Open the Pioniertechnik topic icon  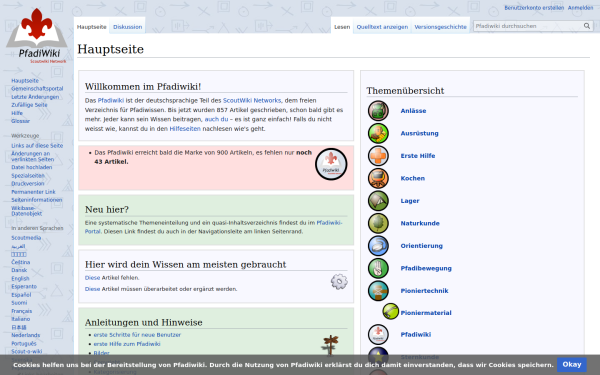(378, 291)
